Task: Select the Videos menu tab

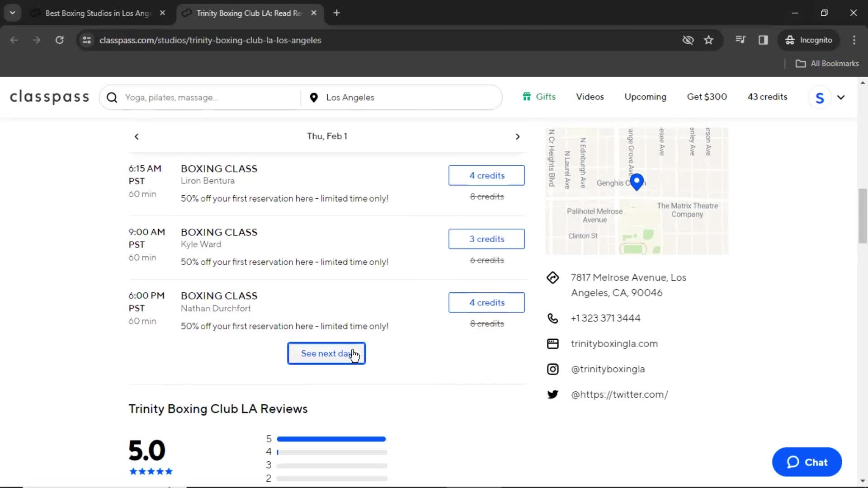Action: coord(590,97)
